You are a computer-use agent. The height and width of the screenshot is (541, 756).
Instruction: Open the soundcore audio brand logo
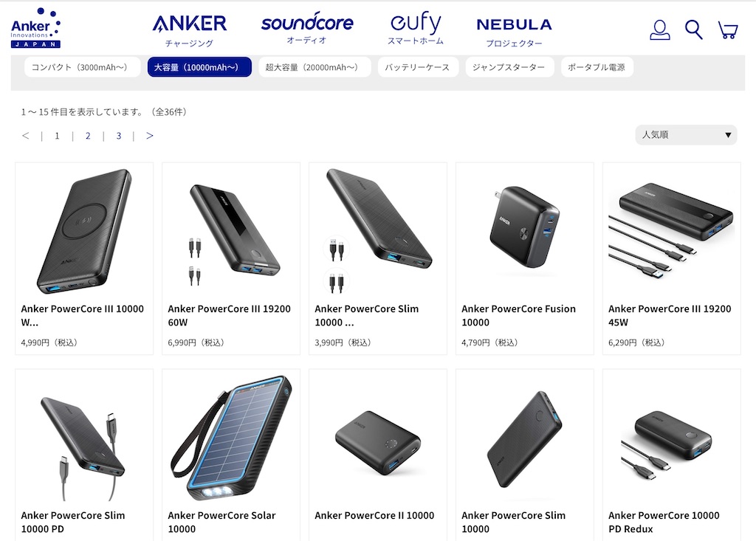(306, 28)
